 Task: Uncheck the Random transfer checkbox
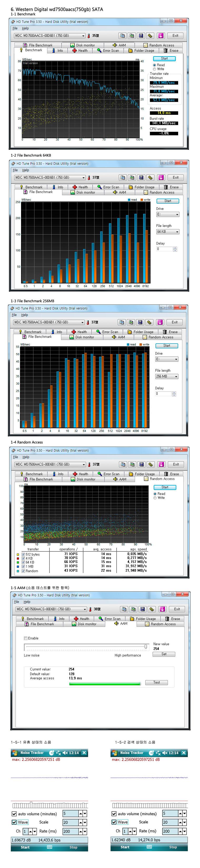click(23, 571)
